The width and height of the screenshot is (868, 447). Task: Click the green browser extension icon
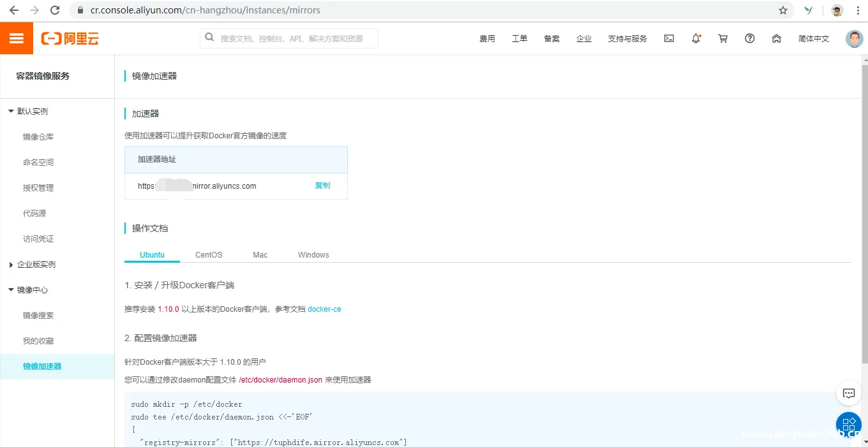(809, 10)
